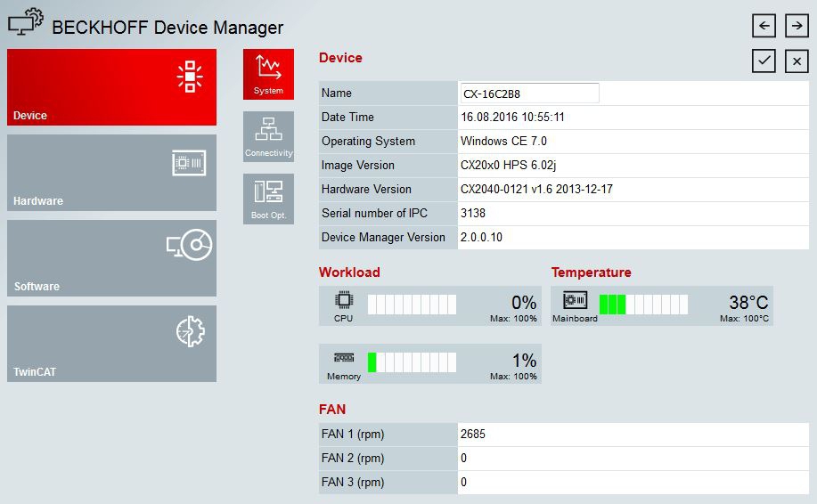The image size is (817, 504).
Task: Click the Serial number of IPC label
Action: pos(374,213)
